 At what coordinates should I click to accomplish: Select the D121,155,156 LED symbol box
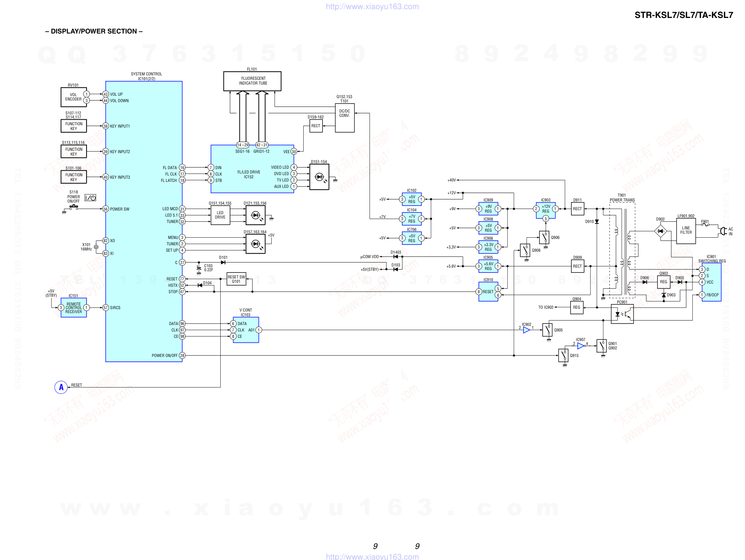pyautogui.click(x=255, y=215)
